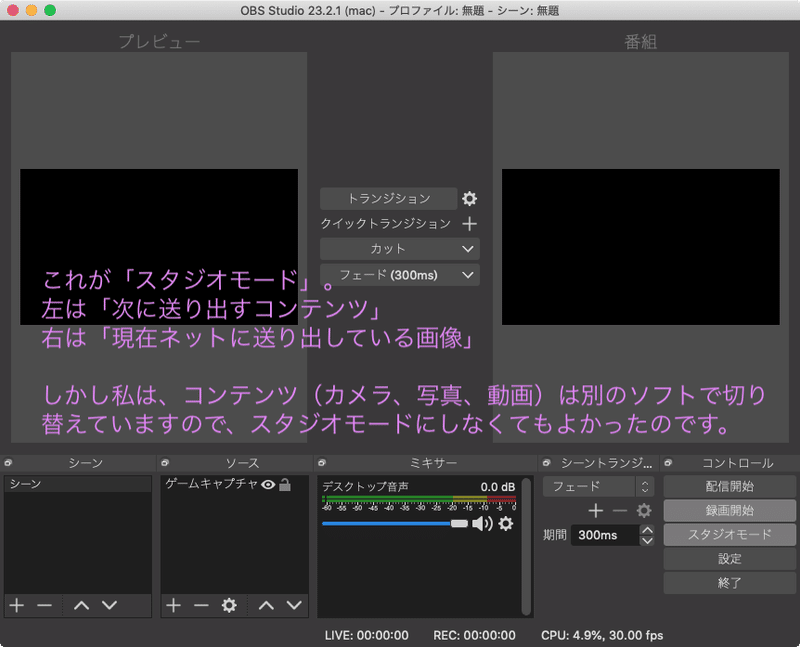The image size is (800, 647).
Task: Move scene down with arrow icon
Action: [x=109, y=605]
